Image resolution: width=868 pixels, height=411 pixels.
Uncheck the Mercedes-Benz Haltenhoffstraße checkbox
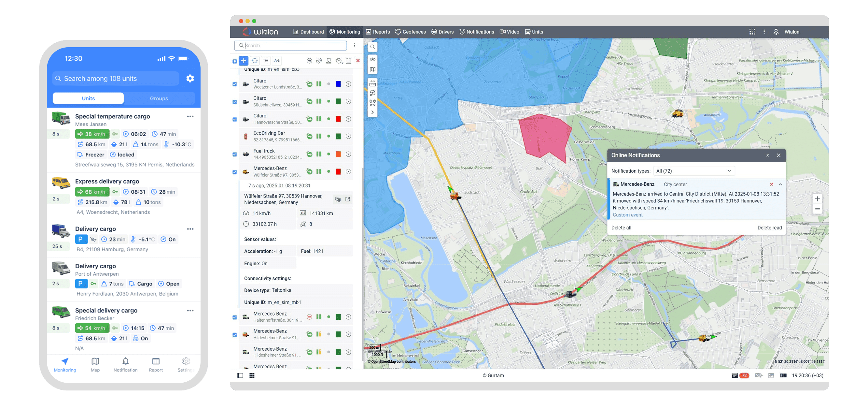click(x=234, y=317)
